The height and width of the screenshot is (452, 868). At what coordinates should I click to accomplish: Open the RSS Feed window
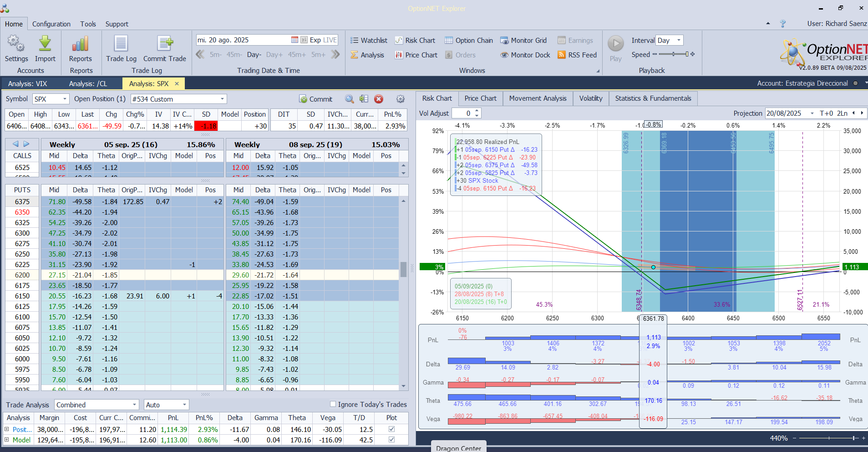(577, 55)
